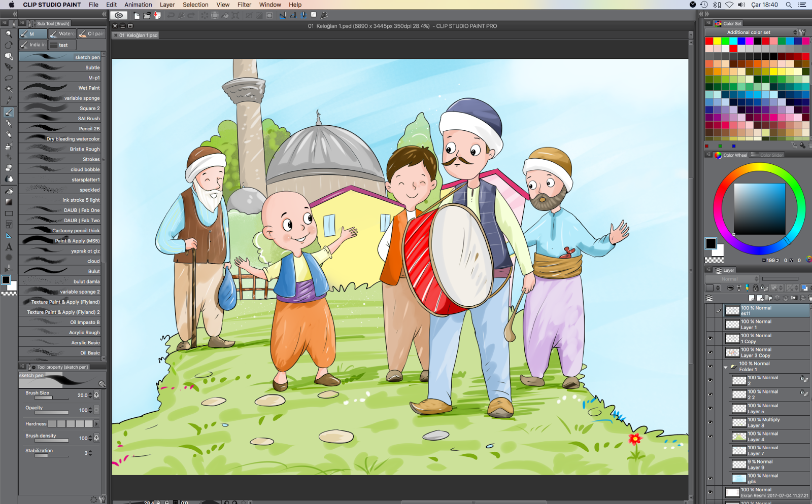Expand the Hardness options arrow
812x504 pixels.
[96, 424]
